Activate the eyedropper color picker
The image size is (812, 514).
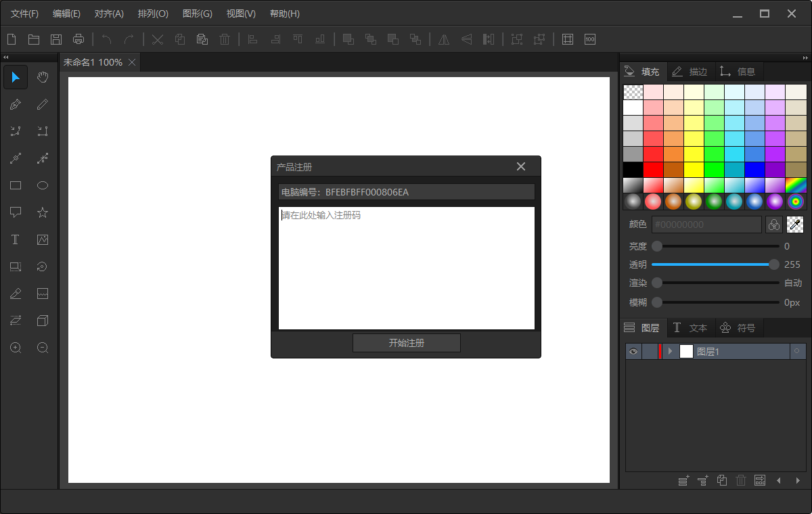click(795, 225)
